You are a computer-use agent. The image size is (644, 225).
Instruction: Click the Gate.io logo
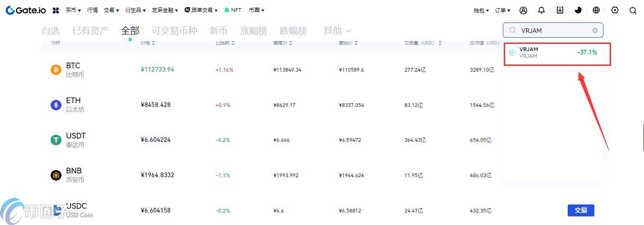(x=26, y=10)
